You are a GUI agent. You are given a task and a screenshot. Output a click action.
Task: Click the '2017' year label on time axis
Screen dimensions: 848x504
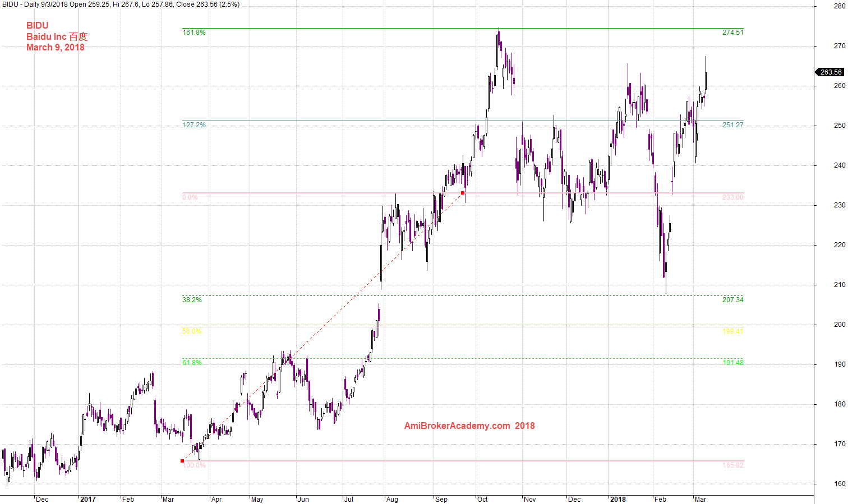pyautogui.click(x=88, y=500)
